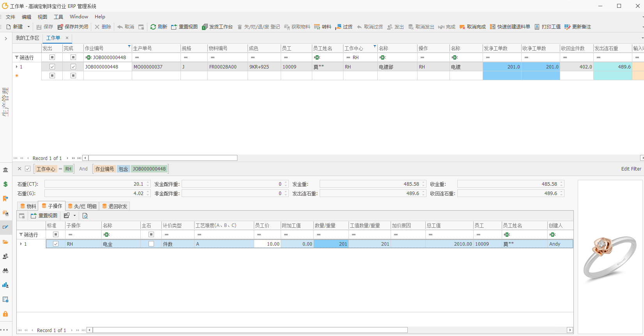Open the 新建 dropdown arrow
644x336 pixels.
28,27
